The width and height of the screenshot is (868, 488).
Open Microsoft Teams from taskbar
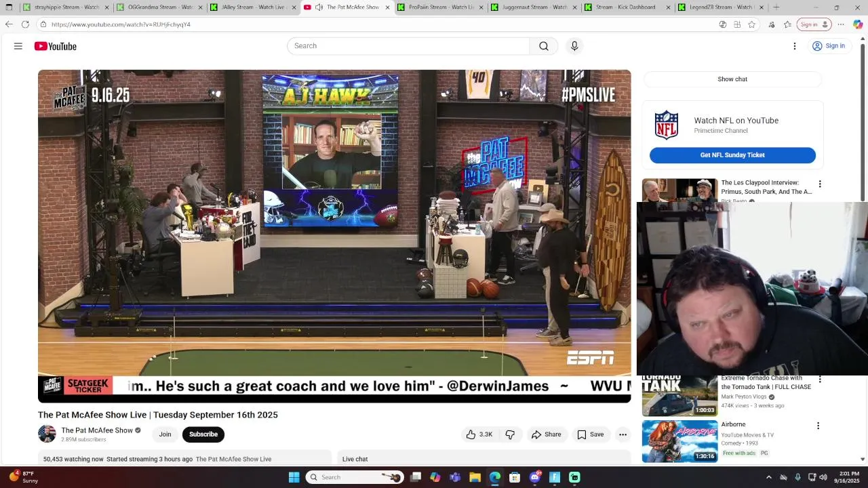(455, 477)
